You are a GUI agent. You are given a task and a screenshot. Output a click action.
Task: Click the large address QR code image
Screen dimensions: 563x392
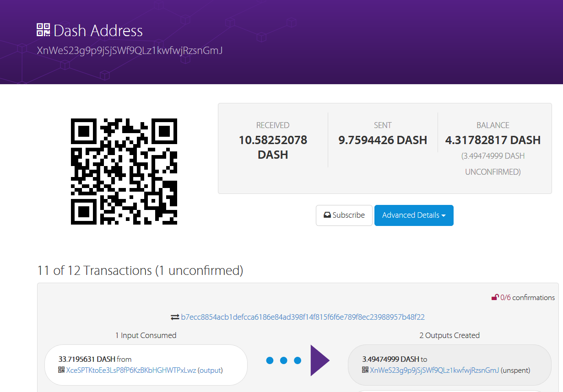pyautogui.click(x=124, y=172)
